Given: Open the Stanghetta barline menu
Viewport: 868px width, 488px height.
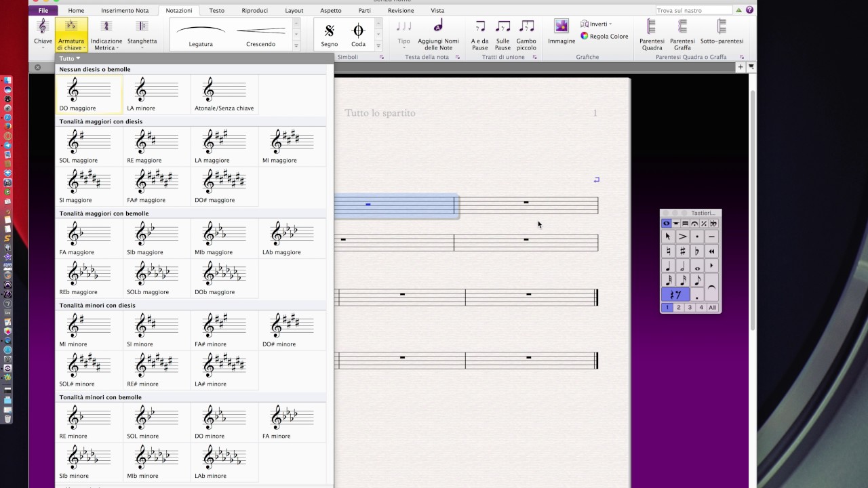Looking at the screenshot, I should pos(142,33).
